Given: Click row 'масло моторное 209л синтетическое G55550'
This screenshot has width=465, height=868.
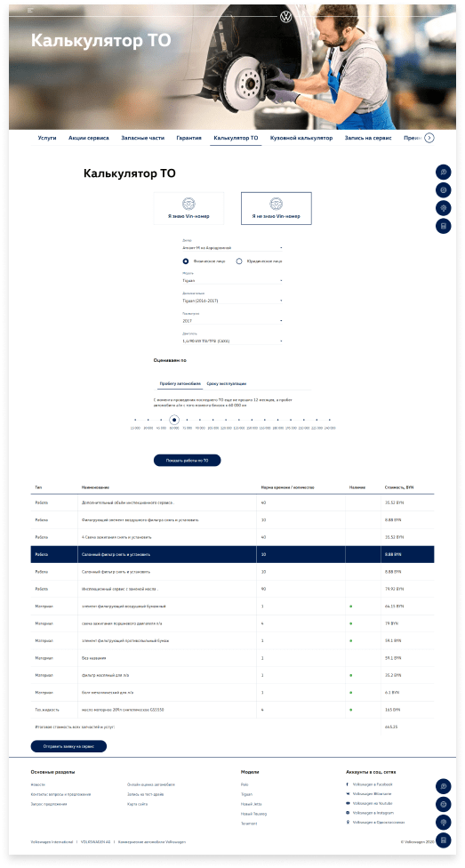Looking at the screenshot, I should [233, 709].
